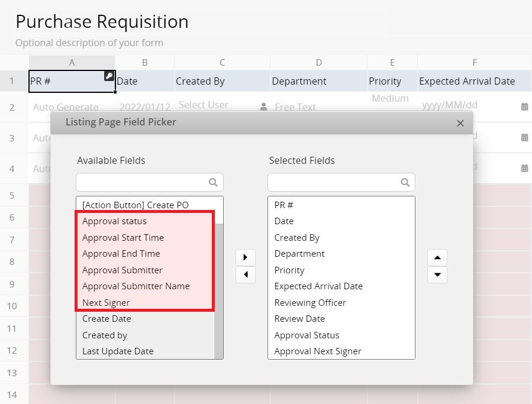The image size is (532, 404).
Task: Click the Available Fields search box
Action: click(x=142, y=182)
